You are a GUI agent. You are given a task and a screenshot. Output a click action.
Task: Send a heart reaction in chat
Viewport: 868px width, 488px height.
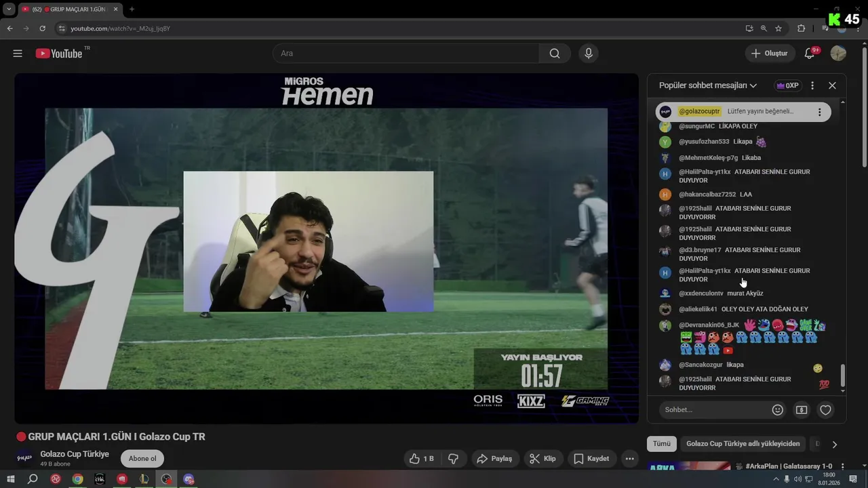(825, 410)
